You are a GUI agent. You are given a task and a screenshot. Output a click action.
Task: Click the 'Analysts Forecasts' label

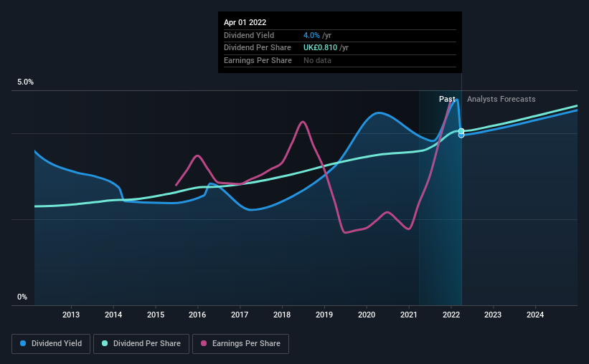[x=501, y=99]
